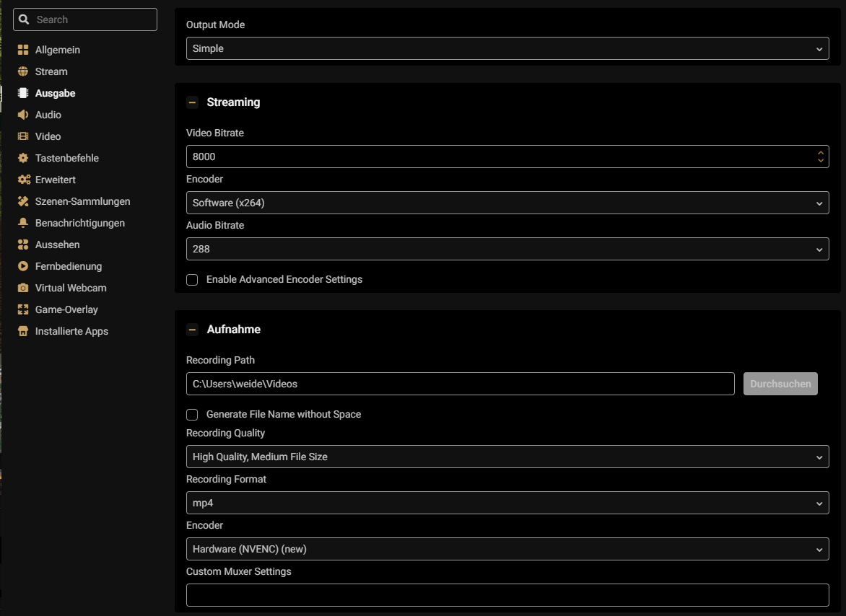Click the Stream globe icon
The height and width of the screenshot is (616, 846).
coord(22,71)
